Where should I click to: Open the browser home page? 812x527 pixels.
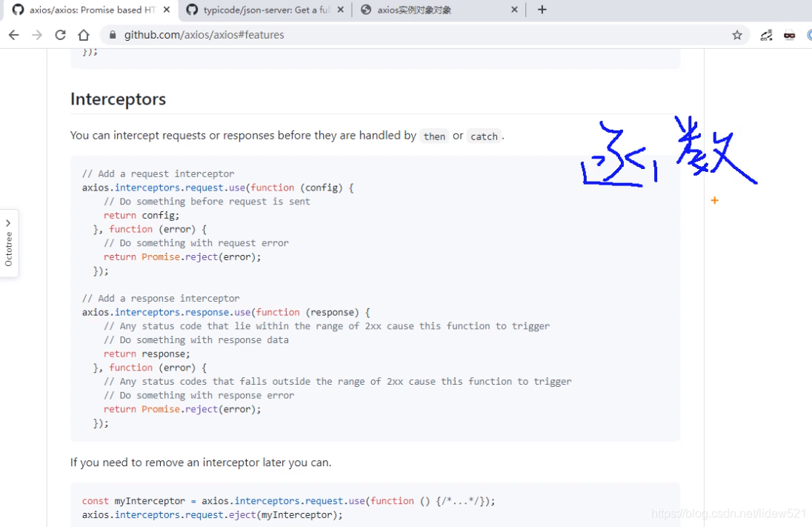(x=84, y=35)
